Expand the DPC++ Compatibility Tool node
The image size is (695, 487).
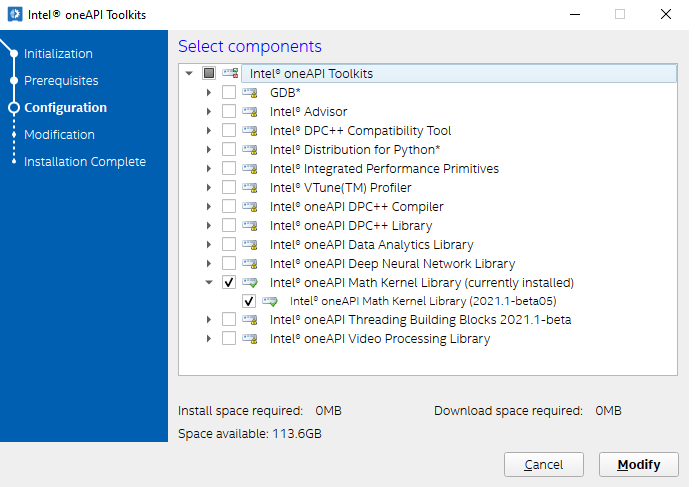click(209, 131)
